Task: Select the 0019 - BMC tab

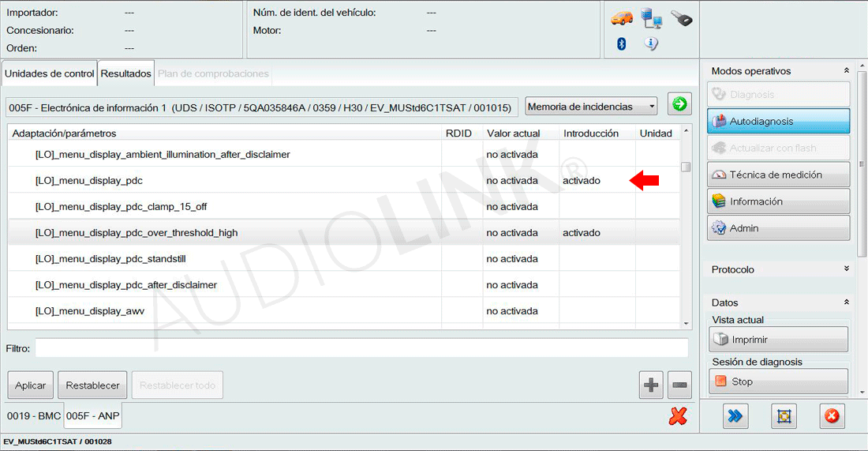Action: (x=33, y=415)
